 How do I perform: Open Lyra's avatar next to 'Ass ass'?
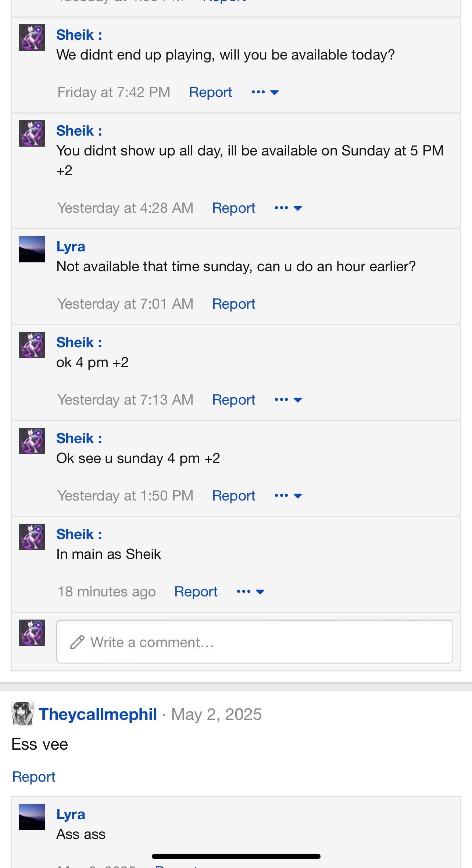pyautogui.click(x=32, y=817)
